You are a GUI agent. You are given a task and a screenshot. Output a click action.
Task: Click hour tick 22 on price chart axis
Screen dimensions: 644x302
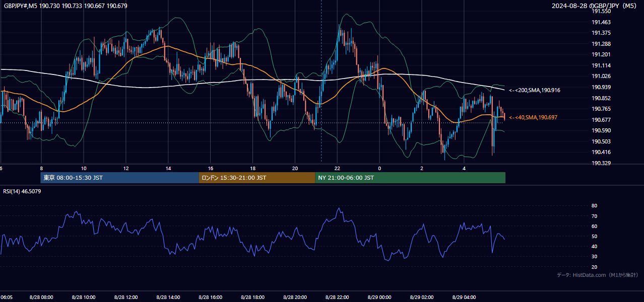[x=338, y=168]
